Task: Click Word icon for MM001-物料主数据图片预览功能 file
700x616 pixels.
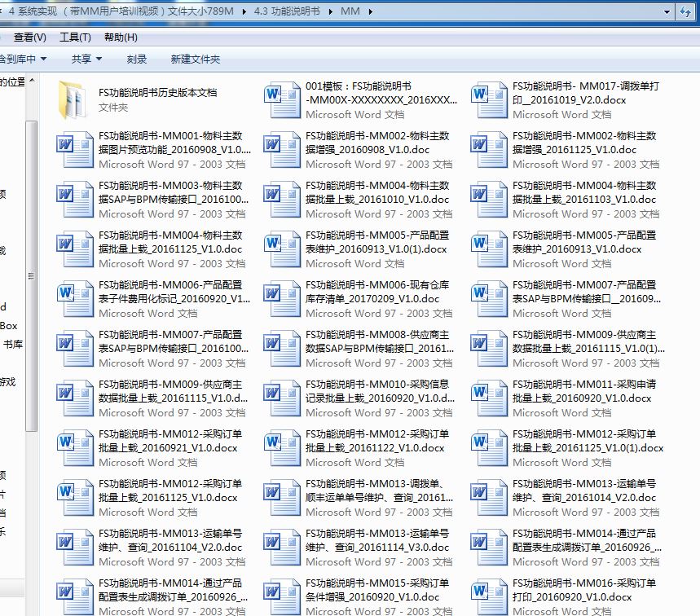Action: (x=74, y=150)
